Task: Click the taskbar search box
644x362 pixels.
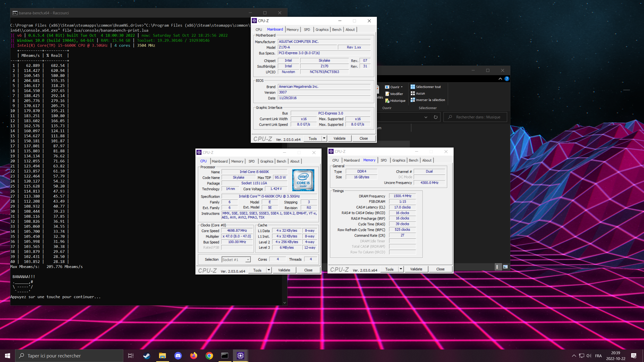Action: tap(69, 356)
